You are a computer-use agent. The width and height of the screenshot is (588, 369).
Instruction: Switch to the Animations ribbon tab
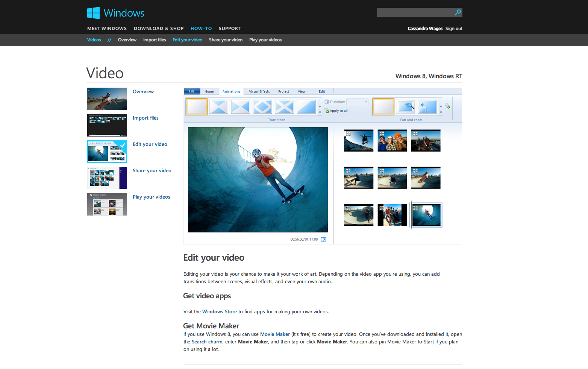click(231, 91)
